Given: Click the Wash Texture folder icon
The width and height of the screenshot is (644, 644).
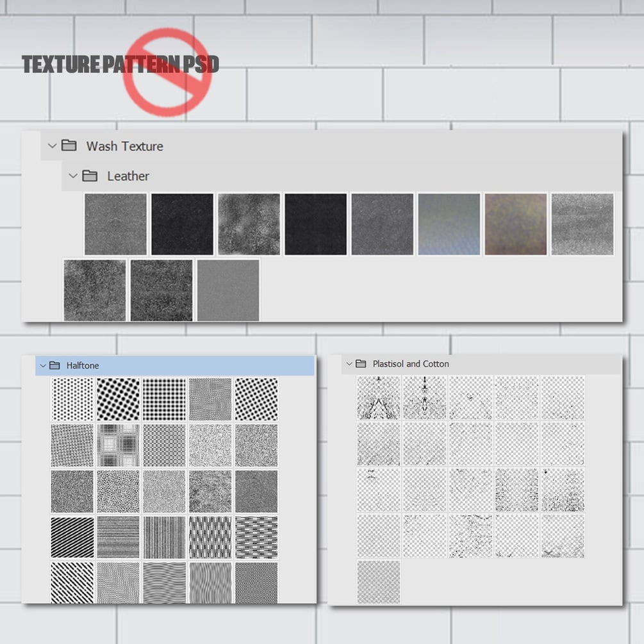Looking at the screenshot, I should pyautogui.click(x=69, y=145).
